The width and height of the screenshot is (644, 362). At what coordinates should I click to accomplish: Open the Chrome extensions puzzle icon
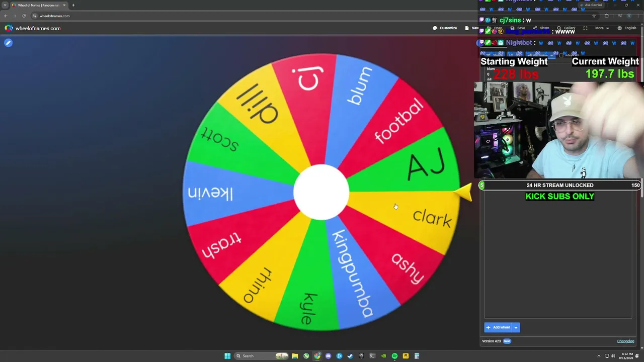tap(606, 16)
